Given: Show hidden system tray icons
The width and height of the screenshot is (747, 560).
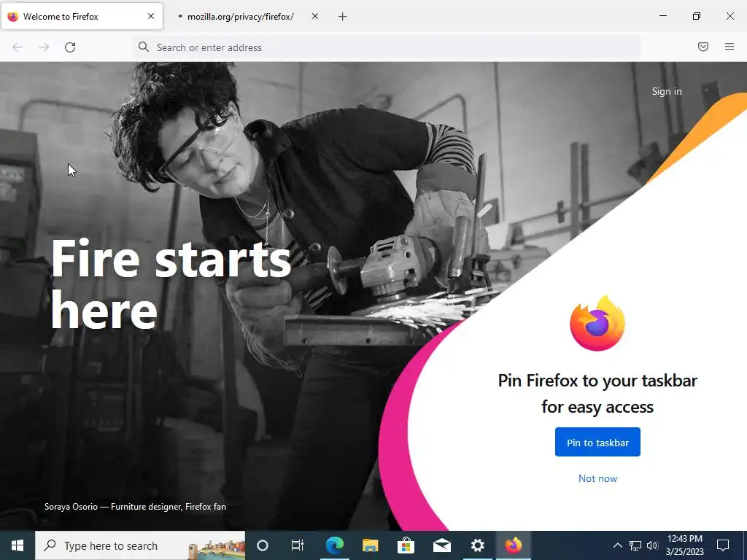Looking at the screenshot, I should pyautogui.click(x=617, y=545).
